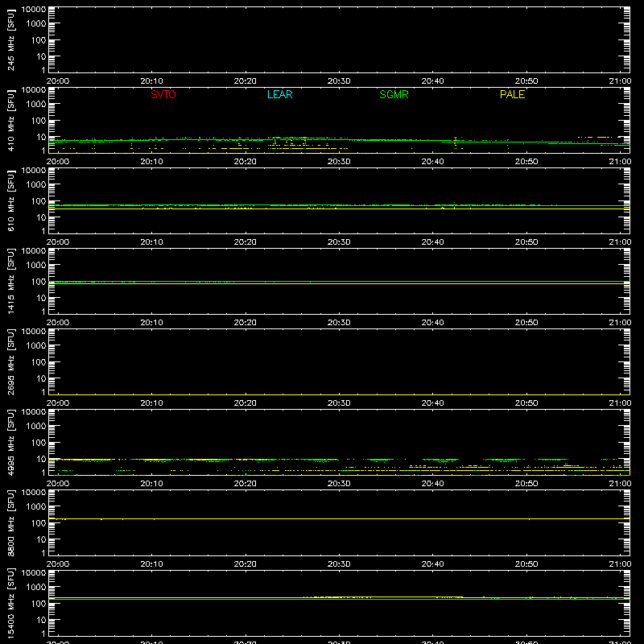Viewport: 644px width, 644px height.
Task: Click the green SGMR station legend label
Action: coord(394,94)
